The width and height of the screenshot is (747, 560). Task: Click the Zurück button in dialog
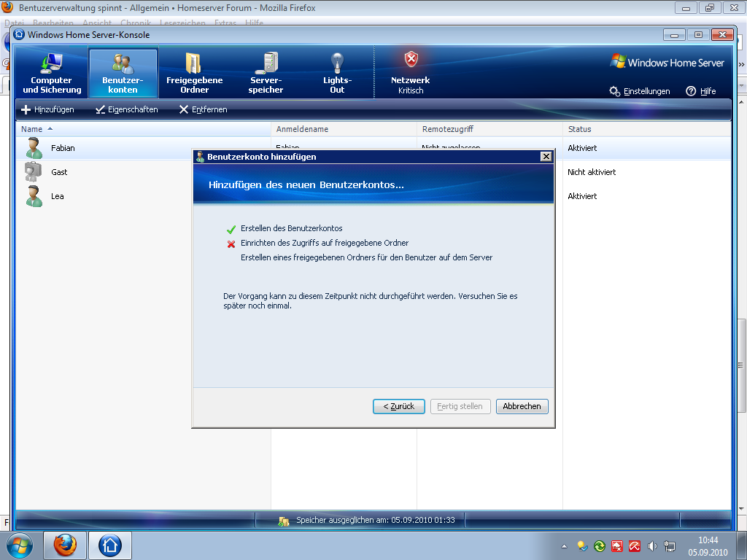pos(399,406)
